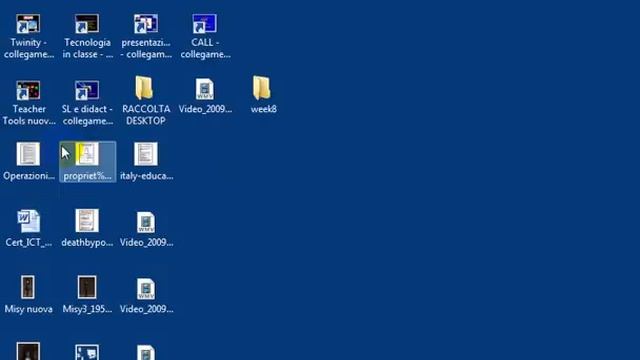Select the Operazioni... document icon
This screenshot has height=360, width=640.
point(28,154)
